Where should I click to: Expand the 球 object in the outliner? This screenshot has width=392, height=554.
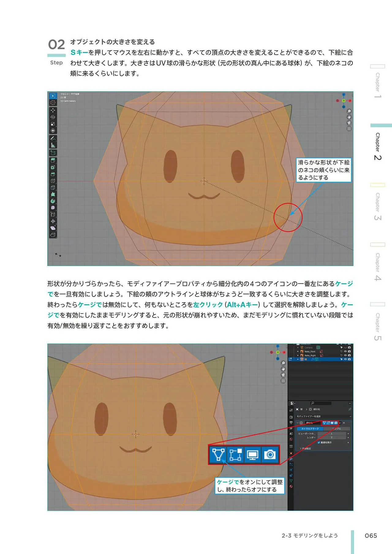pyautogui.click(x=298, y=359)
